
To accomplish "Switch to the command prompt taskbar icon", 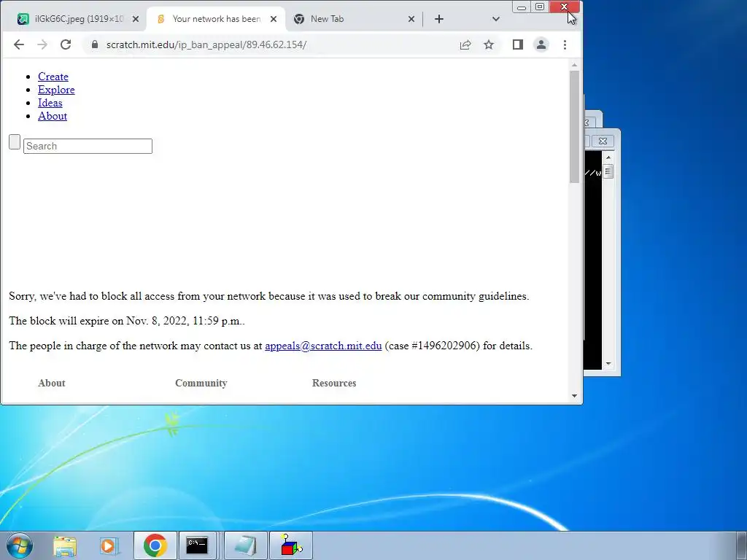I will pos(197,545).
